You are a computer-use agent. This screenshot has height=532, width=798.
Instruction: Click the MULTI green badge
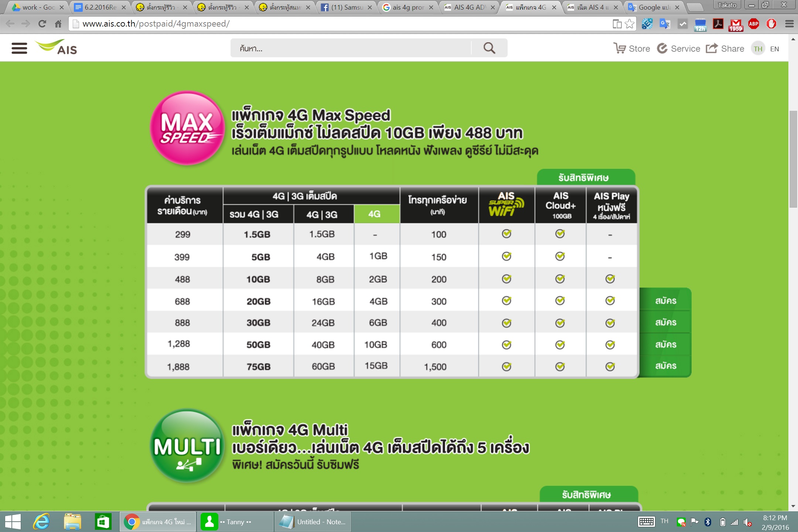point(187,446)
